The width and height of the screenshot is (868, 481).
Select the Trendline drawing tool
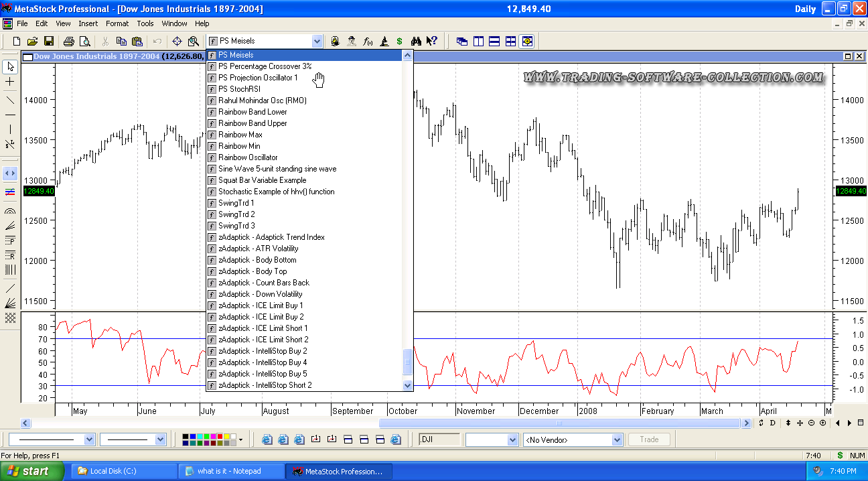click(10, 100)
